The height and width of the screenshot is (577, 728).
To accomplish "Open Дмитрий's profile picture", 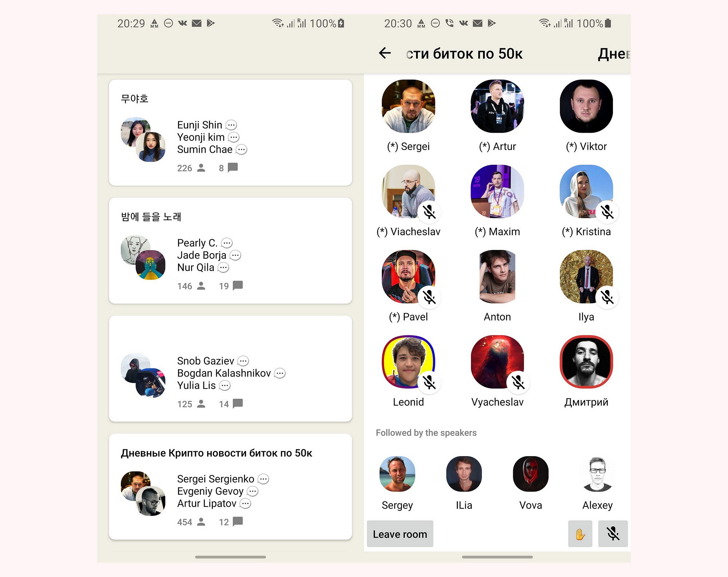I will pyautogui.click(x=586, y=362).
